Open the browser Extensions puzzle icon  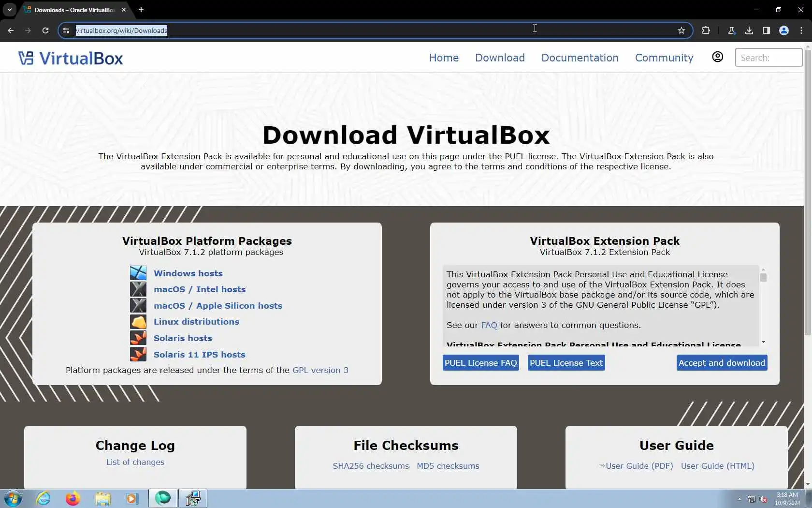pyautogui.click(x=706, y=30)
